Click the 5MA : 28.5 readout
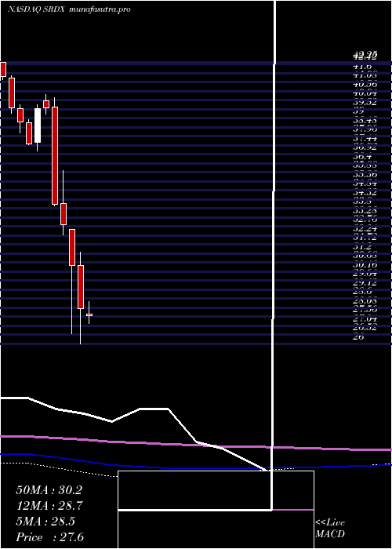The width and height of the screenshot is (392, 549). pyautogui.click(x=45, y=522)
